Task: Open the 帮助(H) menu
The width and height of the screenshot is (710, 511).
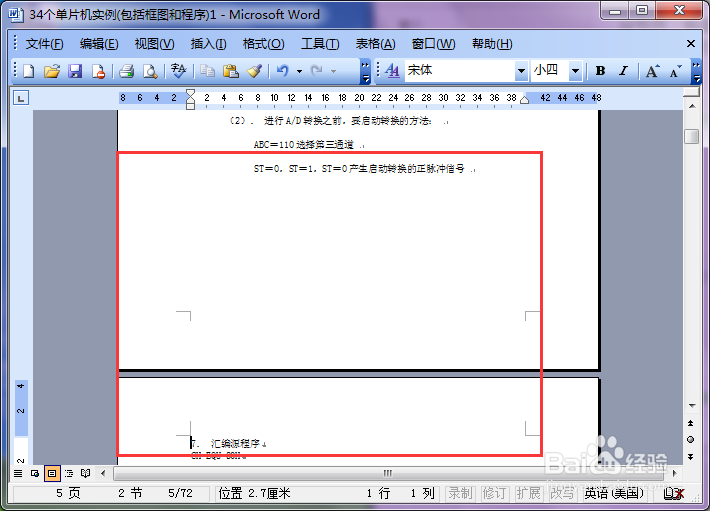Action: click(492, 44)
